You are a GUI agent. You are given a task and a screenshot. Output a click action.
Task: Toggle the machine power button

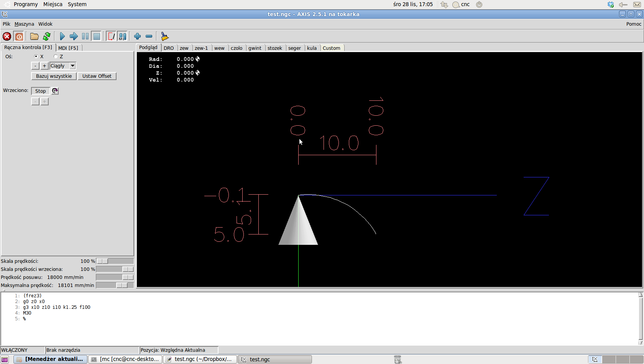[x=19, y=36]
